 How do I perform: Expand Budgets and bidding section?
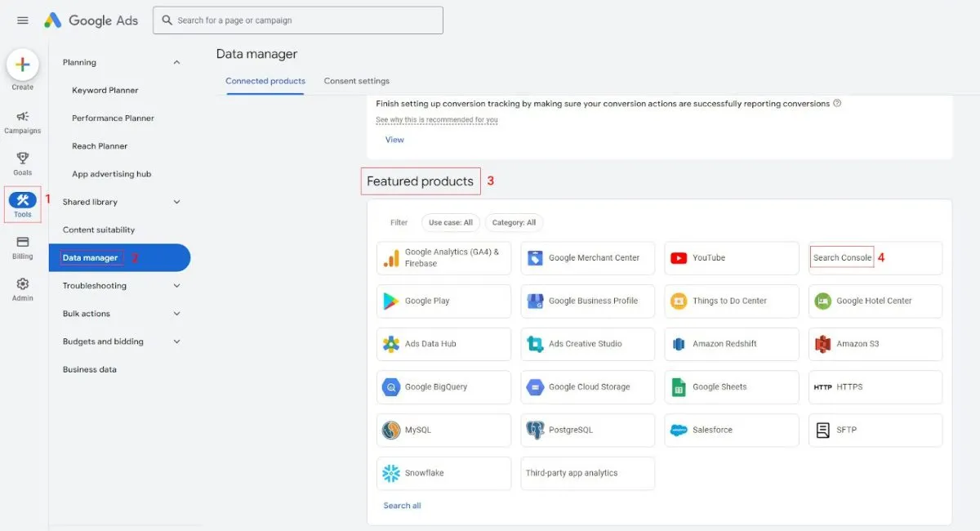point(176,341)
